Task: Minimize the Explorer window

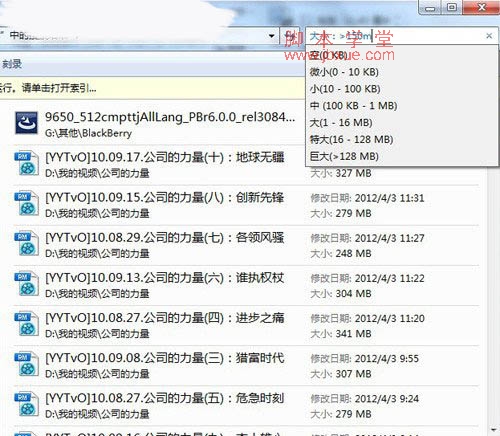Action: [x=430, y=8]
